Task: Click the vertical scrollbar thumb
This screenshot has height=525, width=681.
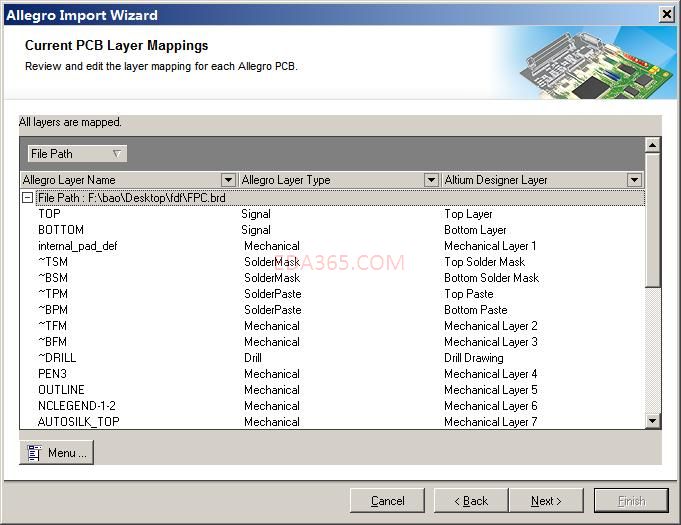Action: [x=652, y=220]
